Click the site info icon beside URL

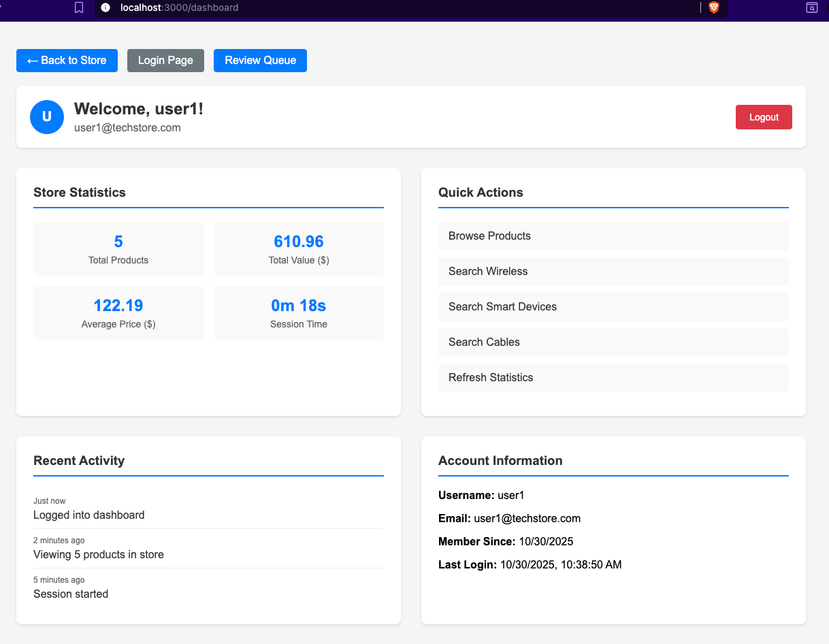pyautogui.click(x=105, y=7)
